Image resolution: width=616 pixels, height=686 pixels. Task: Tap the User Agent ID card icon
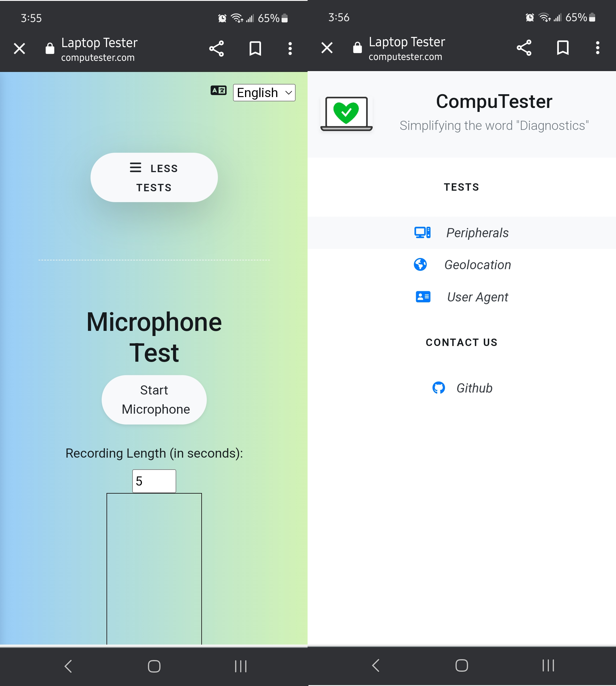point(423,297)
